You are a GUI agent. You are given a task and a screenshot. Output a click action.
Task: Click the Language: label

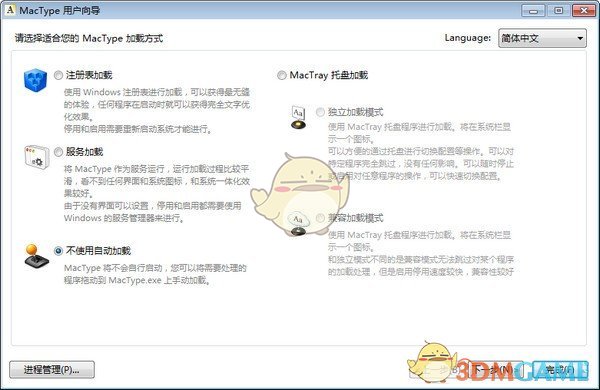[468, 38]
